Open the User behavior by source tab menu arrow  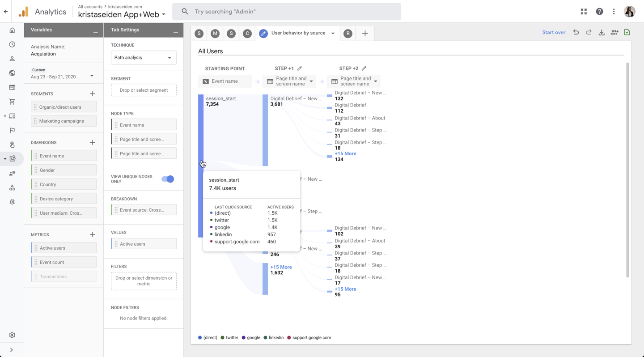coord(333,34)
